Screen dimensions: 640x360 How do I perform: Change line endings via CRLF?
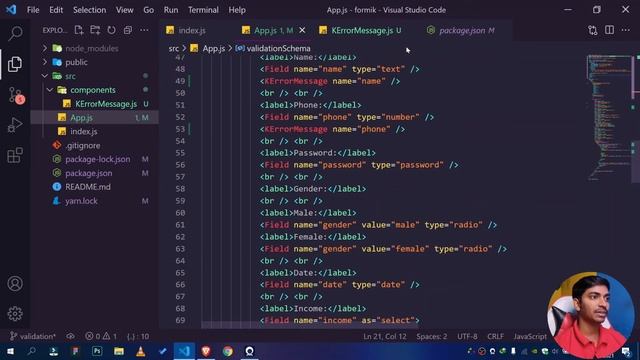pos(495,336)
